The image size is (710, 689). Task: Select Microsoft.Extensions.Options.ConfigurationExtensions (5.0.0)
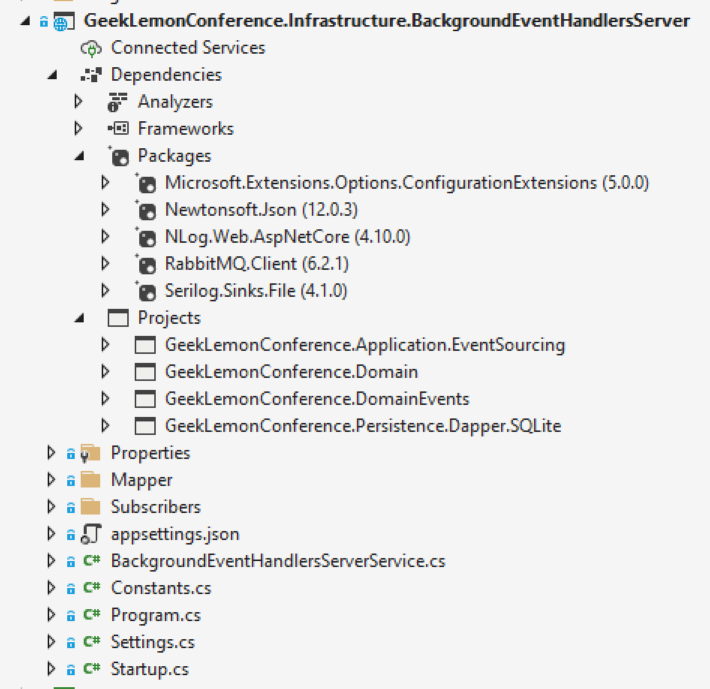pyautogui.click(x=407, y=183)
